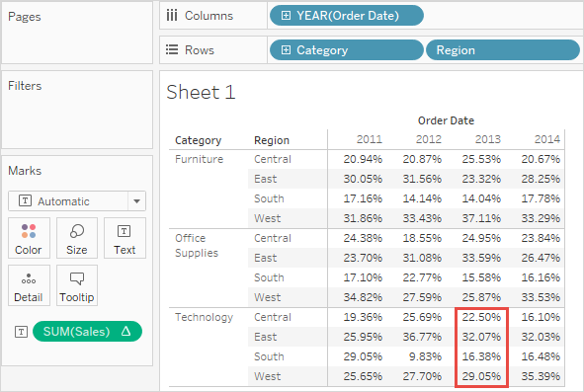Expand the YEAR(Order Date) pill plus icon
Image resolution: width=584 pixels, height=392 pixels.
tap(286, 15)
